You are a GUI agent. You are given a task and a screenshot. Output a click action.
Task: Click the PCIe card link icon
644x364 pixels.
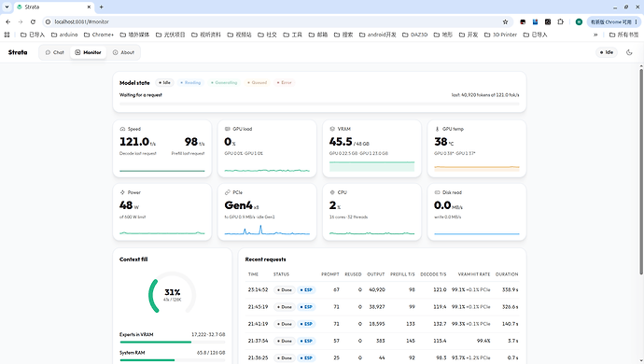point(227,192)
